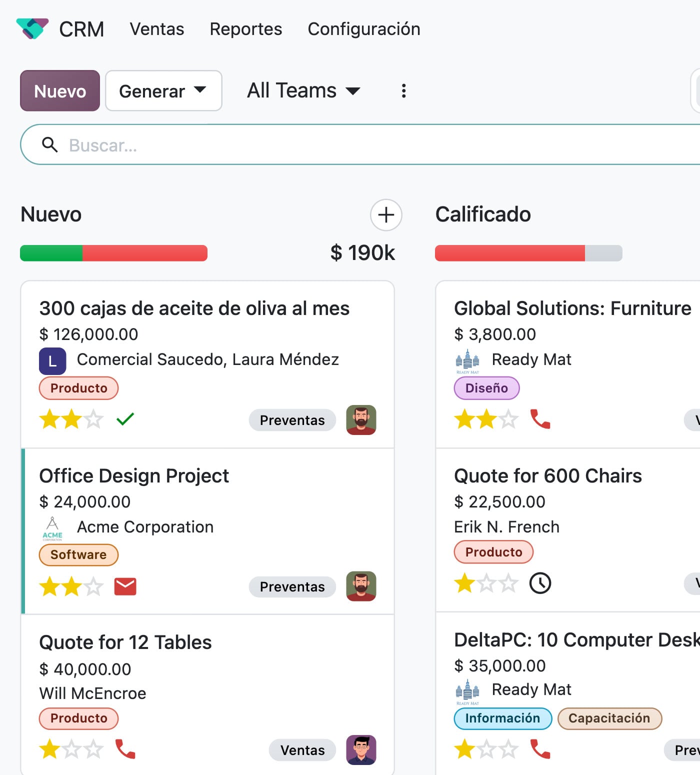
Task: Click the purple Nuevo button
Action: coord(60,90)
